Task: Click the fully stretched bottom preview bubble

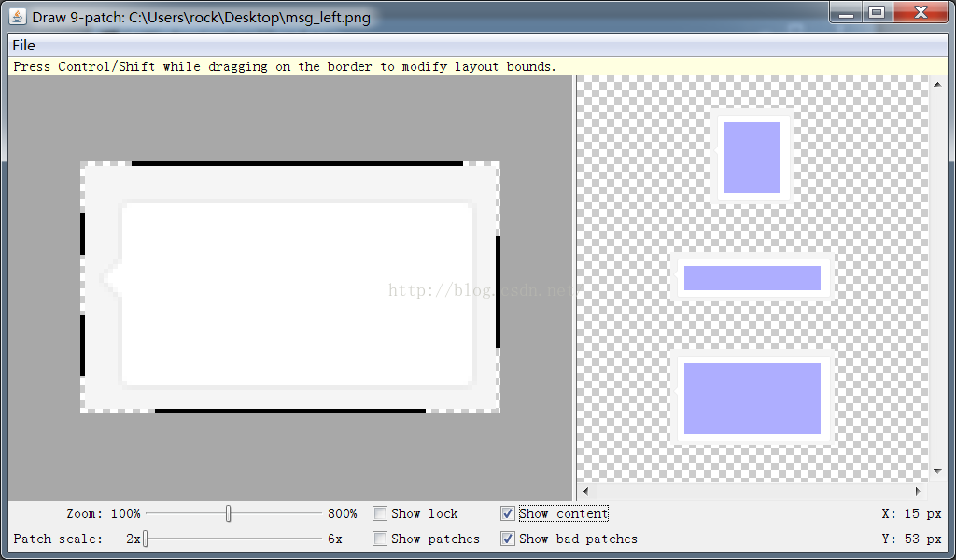Action: click(752, 399)
